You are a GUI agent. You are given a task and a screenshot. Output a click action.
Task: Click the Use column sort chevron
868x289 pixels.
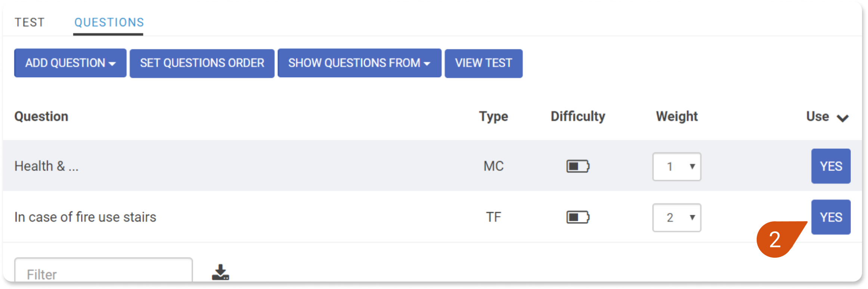843,118
